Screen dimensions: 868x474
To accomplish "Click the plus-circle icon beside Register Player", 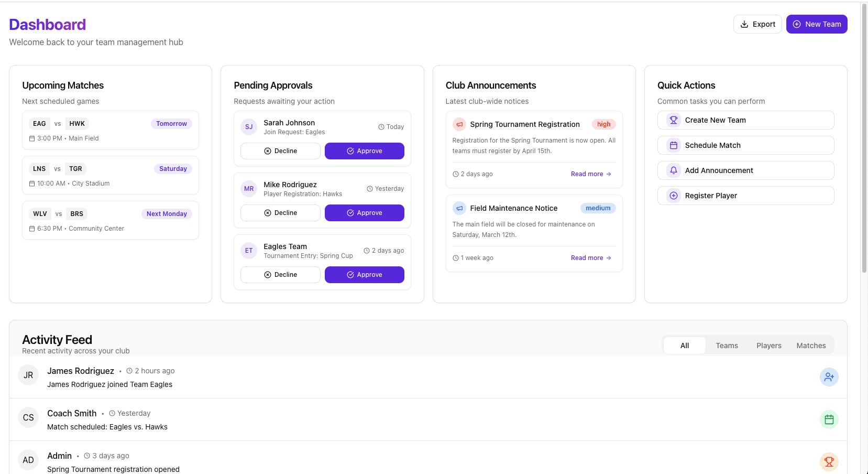I will (674, 195).
